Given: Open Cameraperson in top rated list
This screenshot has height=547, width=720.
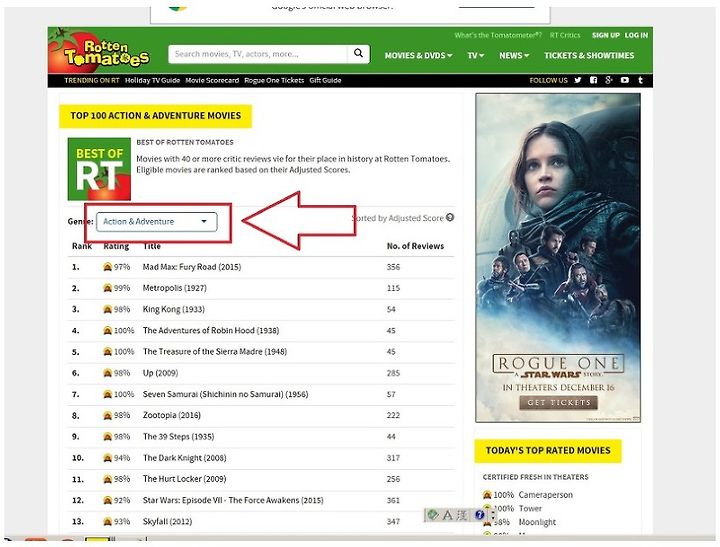Looking at the screenshot, I should pyautogui.click(x=546, y=495).
